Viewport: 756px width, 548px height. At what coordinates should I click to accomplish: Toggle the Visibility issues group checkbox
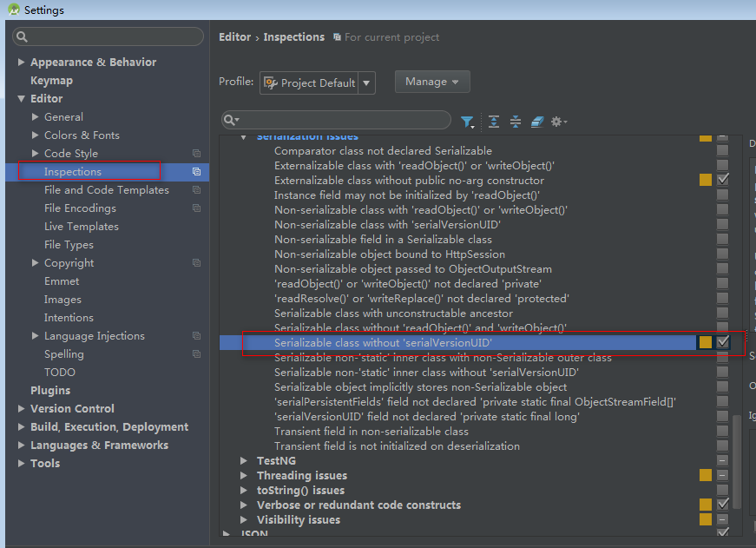(x=722, y=519)
